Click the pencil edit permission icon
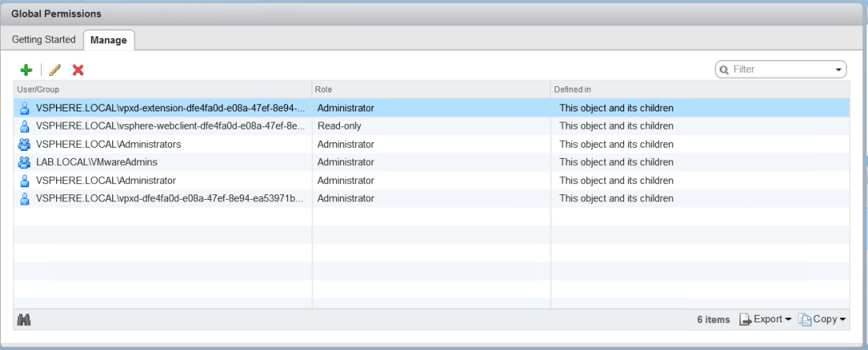The image size is (868, 350). 55,70
